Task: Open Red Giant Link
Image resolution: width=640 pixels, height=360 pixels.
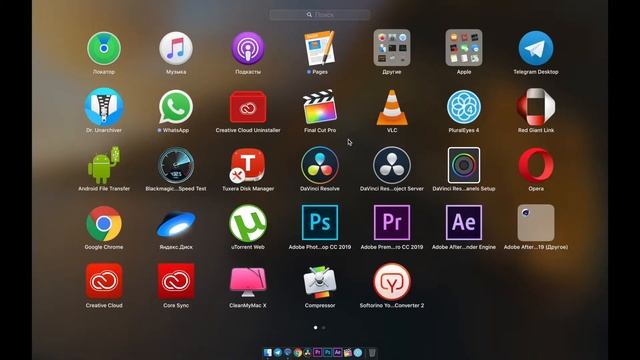Action: point(536,107)
